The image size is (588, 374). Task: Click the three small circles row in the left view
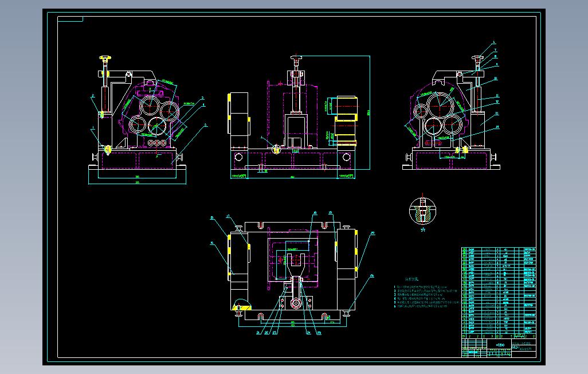pyautogui.click(x=157, y=143)
